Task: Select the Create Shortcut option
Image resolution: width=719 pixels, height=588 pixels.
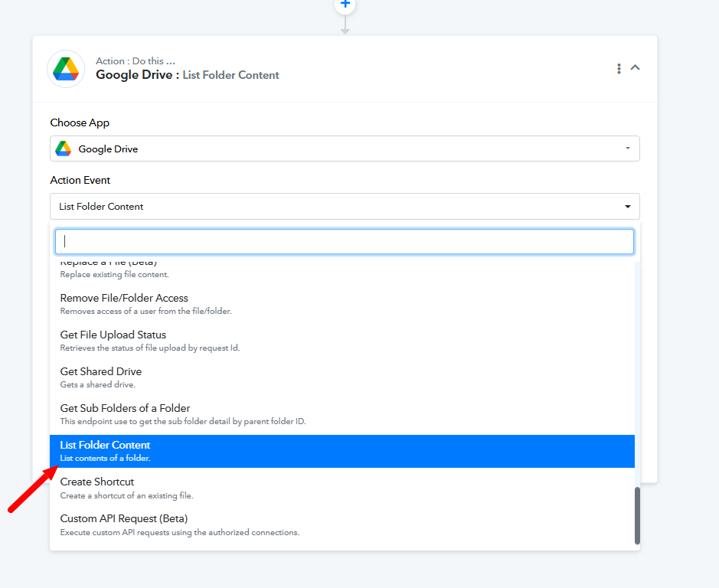Action: coord(342,488)
